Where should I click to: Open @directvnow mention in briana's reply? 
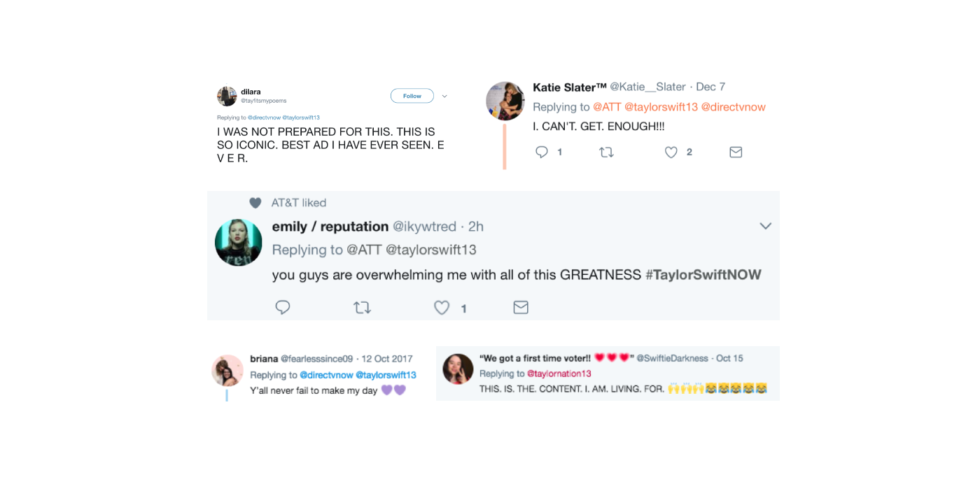(326, 375)
